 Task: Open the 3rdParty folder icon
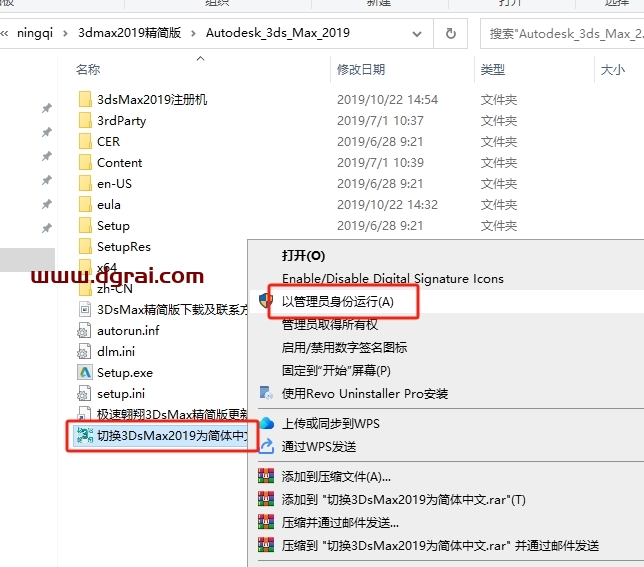85,120
